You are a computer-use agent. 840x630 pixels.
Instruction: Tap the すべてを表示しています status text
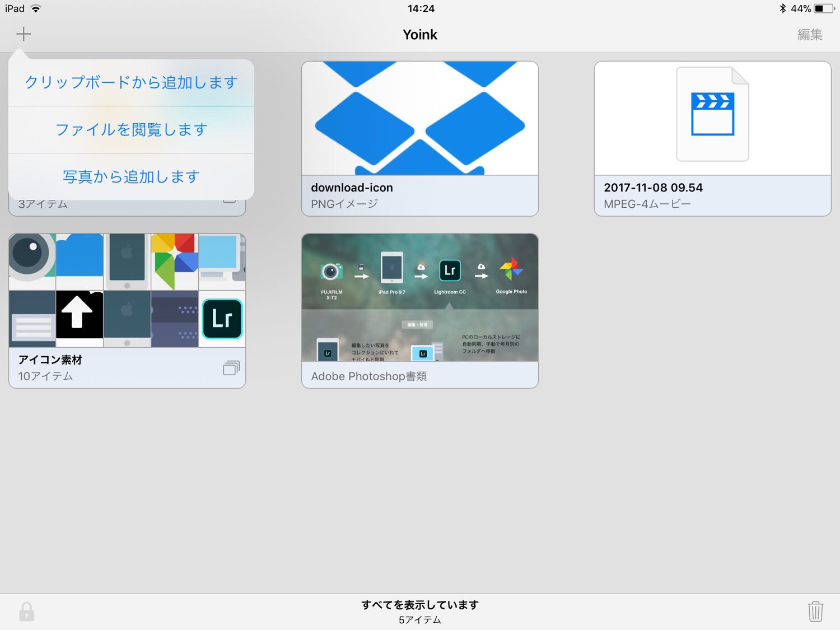[x=420, y=605]
